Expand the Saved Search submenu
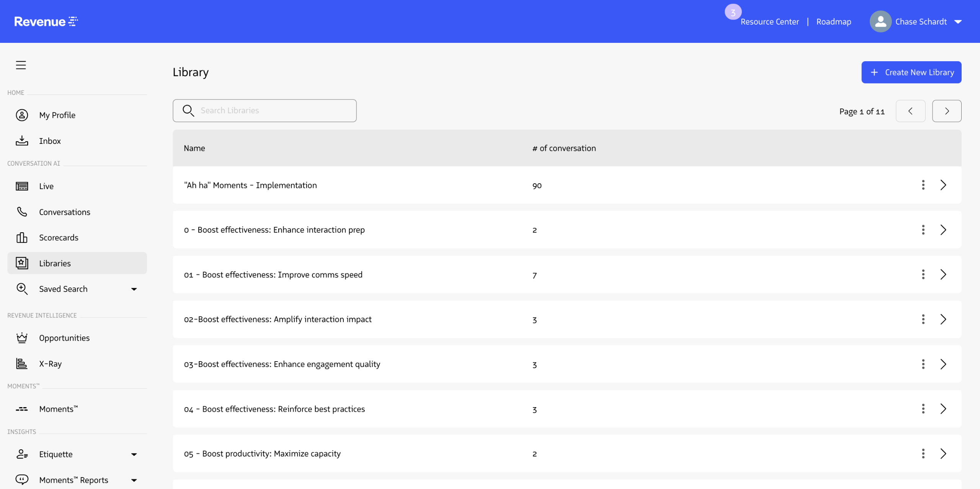This screenshot has height=489, width=980. point(134,289)
